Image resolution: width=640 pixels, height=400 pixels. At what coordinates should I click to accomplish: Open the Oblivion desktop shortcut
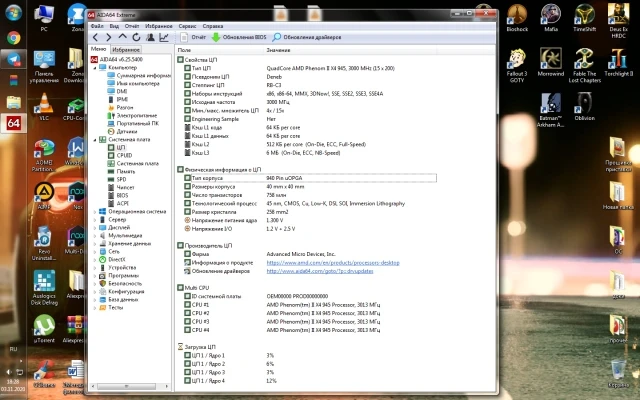coord(585,103)
